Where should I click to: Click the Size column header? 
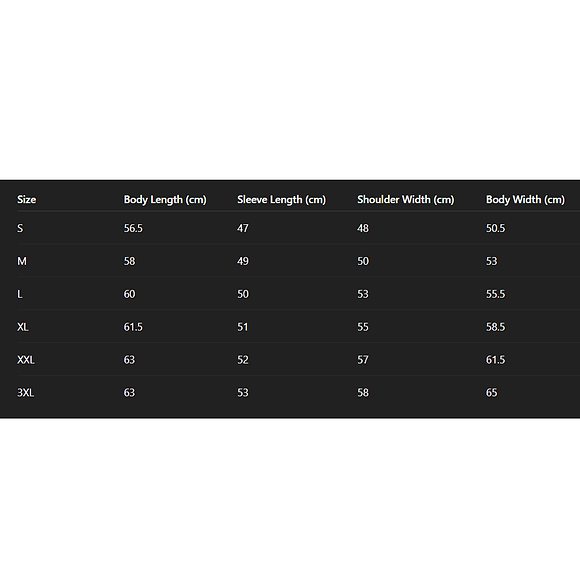(x=27, y=200)
